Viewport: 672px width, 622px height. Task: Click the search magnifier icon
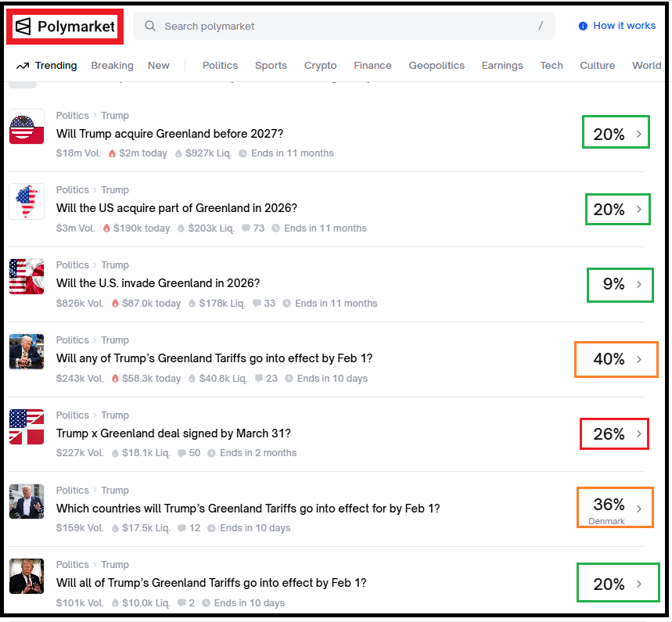[150, 27]
